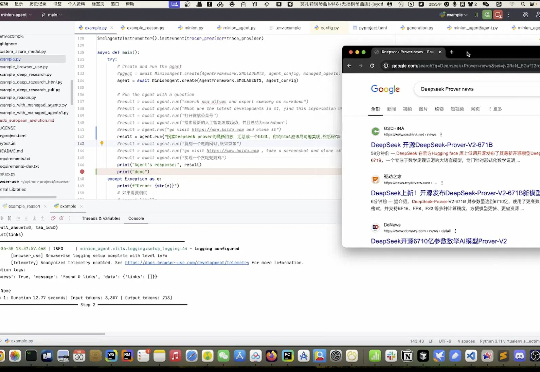Toggle the red breakpoint in editor gutter
Screen dimensions: 540x372
(x=82, y=172)
